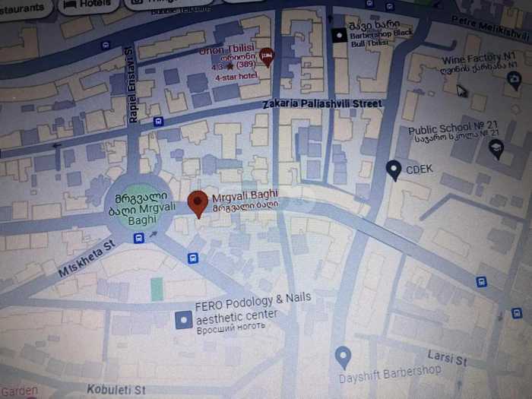This screenshot has width=532, height=399.
Task: Select bus stop icon below Mrgvali Baghi roundabout
Action: [138, 238]
